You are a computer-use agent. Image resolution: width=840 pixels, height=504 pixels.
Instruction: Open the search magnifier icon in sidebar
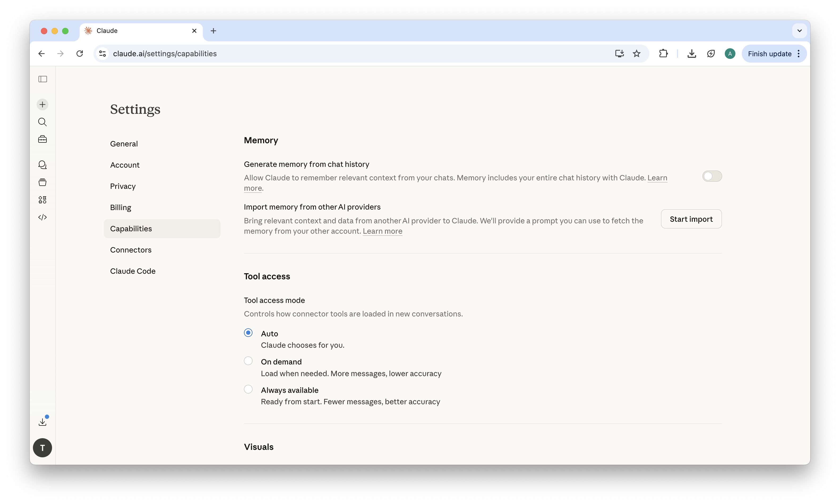(x=42, y=122)
